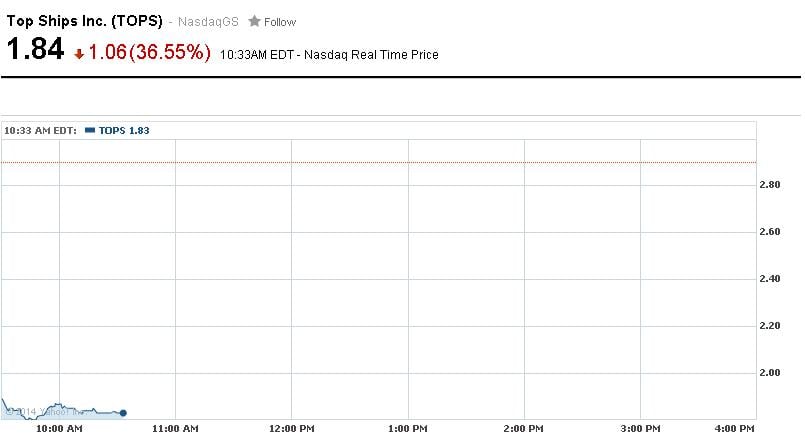Viewport: 805px width, 433px height.
Task: Click the 1.84 current price
Action: (35, 49)
